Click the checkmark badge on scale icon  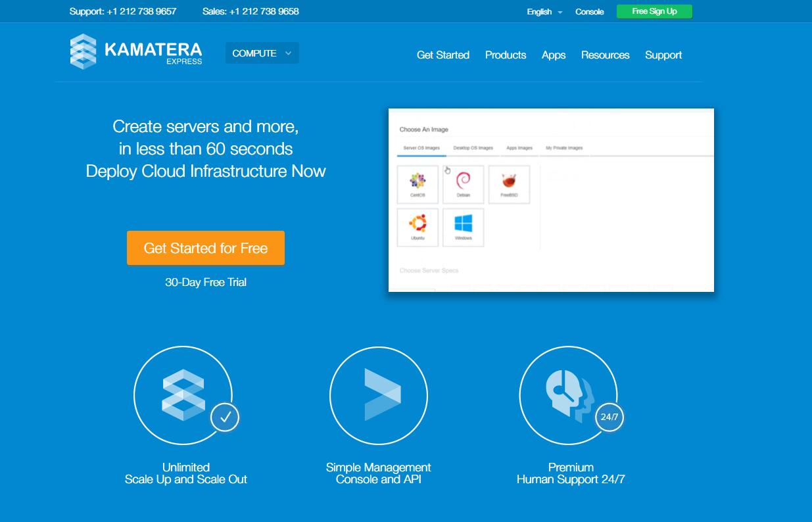tap(225, 417)
